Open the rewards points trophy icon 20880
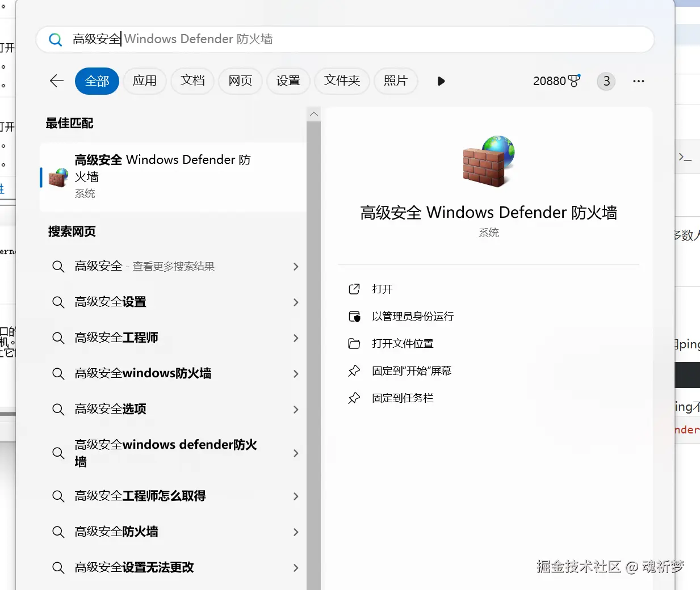 point(574,81)
